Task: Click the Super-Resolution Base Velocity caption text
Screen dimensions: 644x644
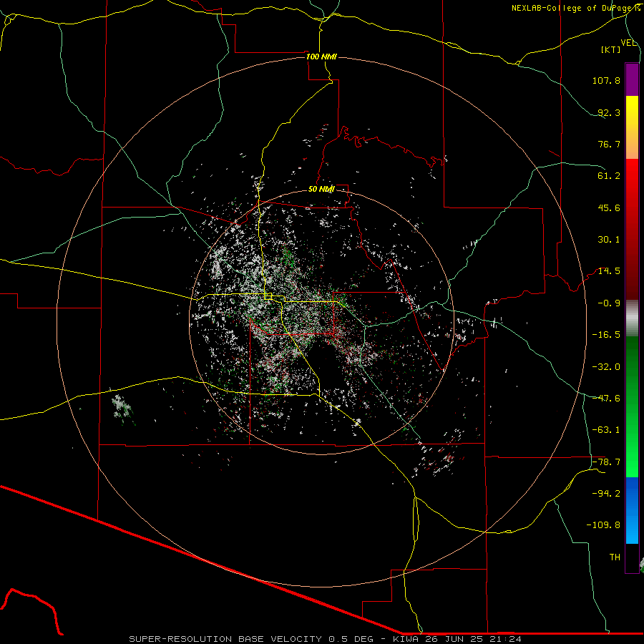Action: point(326,639)
